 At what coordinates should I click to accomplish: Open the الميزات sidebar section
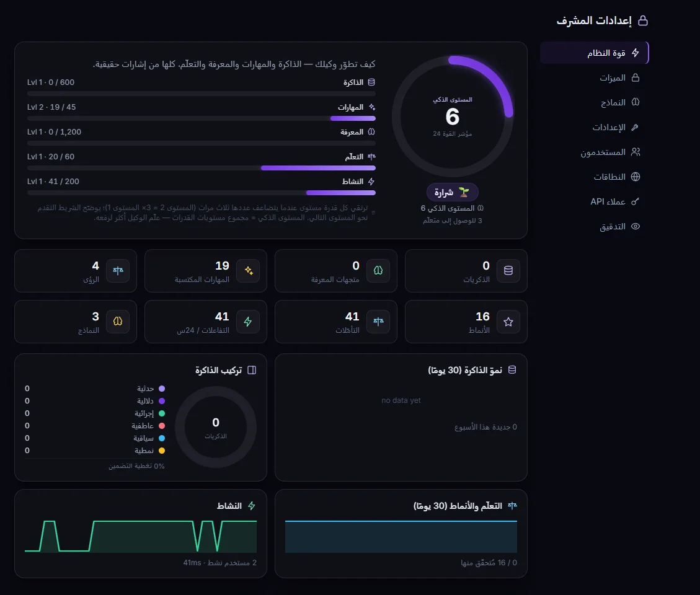pos(594,77)
